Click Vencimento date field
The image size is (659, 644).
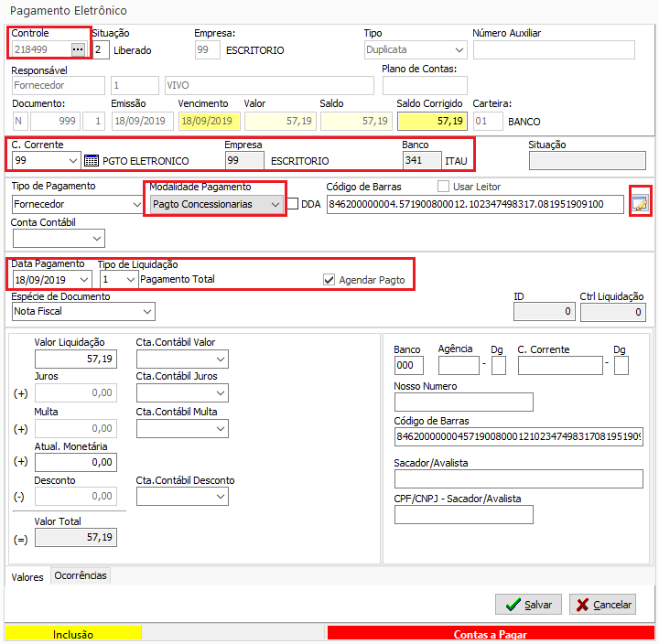pyautogui.click(x=209, y=121)
